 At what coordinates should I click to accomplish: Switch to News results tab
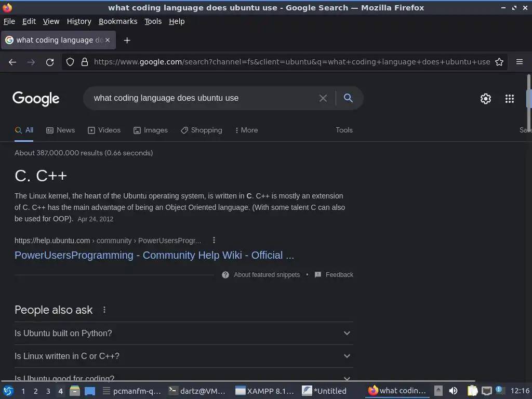coord(61,130)
